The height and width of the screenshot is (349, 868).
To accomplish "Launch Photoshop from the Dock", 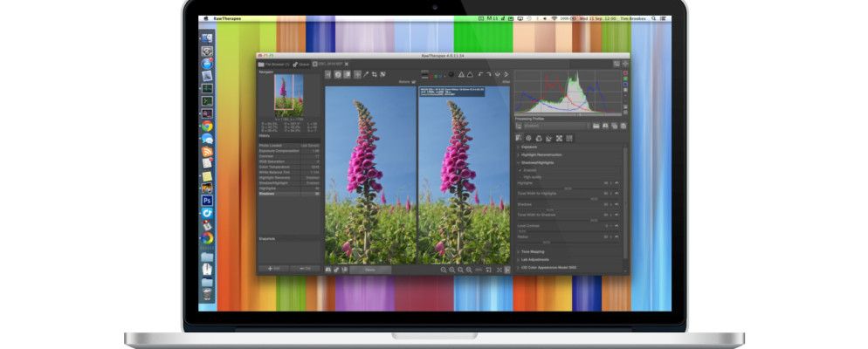I will (207, 200).
